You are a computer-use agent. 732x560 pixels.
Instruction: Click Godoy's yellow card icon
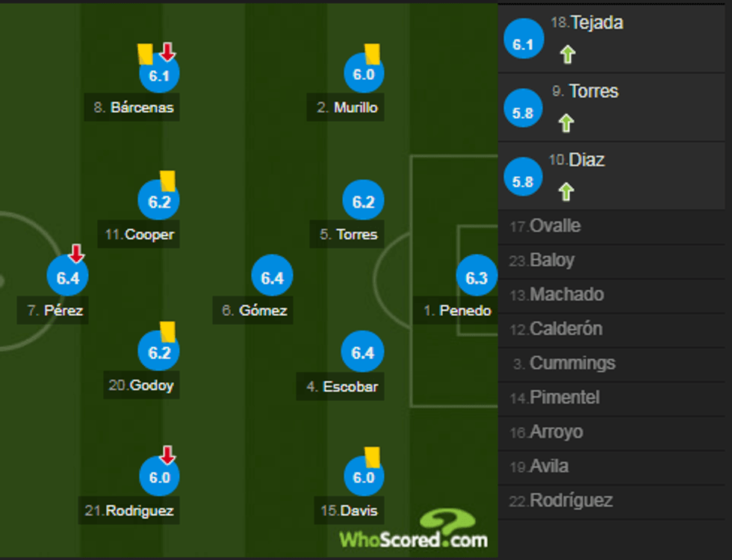click(167, 332)
